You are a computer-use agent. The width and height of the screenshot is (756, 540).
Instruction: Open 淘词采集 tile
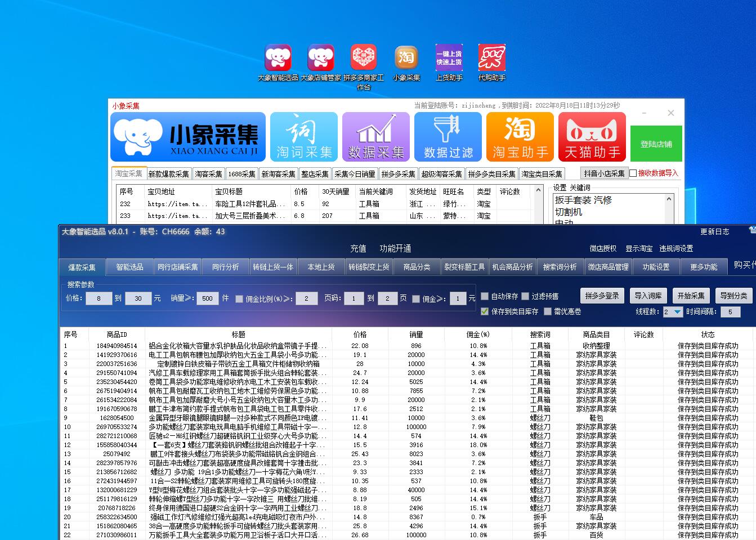[304, 137]
